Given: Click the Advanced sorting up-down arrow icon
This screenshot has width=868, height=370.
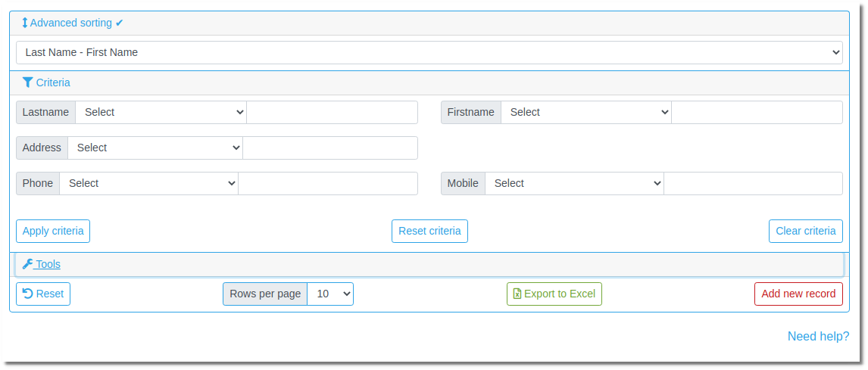Looking at the screenshot, I should (25, 23).
